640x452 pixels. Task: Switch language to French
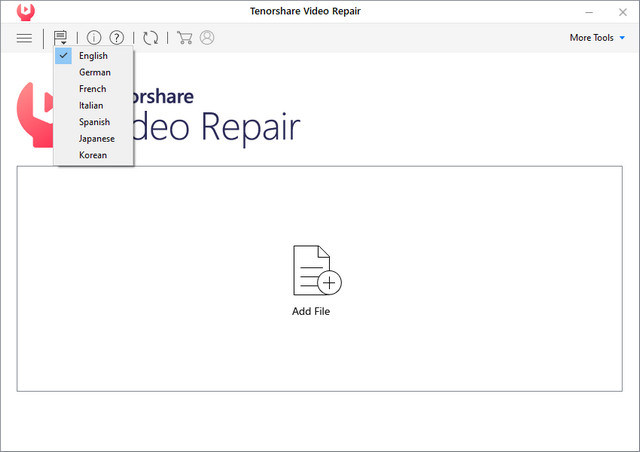coord(93,89)
